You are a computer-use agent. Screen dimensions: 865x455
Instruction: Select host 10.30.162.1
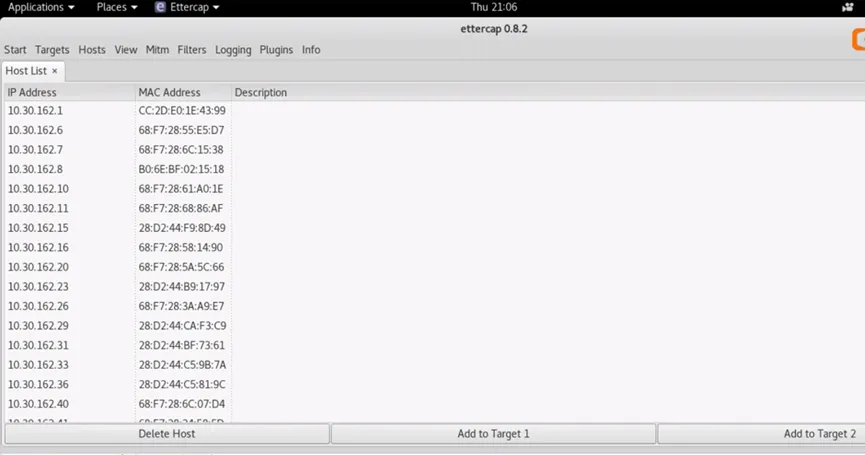pos(35,110)
